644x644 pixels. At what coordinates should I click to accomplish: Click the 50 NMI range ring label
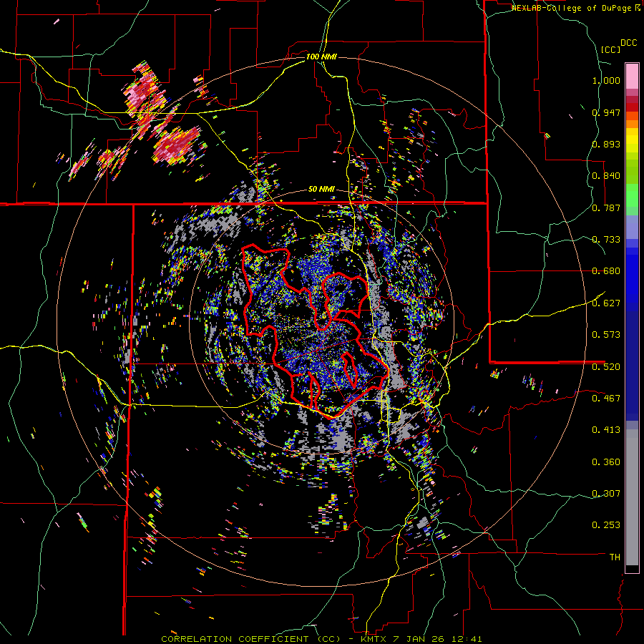pyautogui.click(x=321, y=190)
